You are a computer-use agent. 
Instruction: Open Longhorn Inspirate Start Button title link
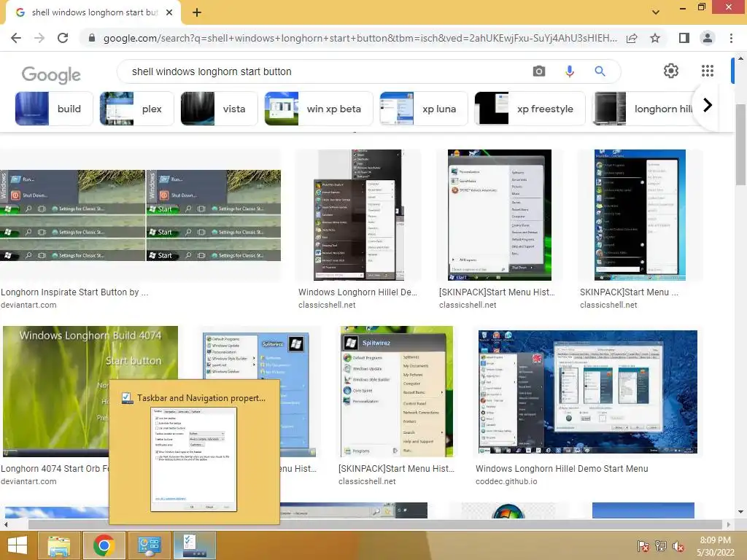(x=74, y=292)
